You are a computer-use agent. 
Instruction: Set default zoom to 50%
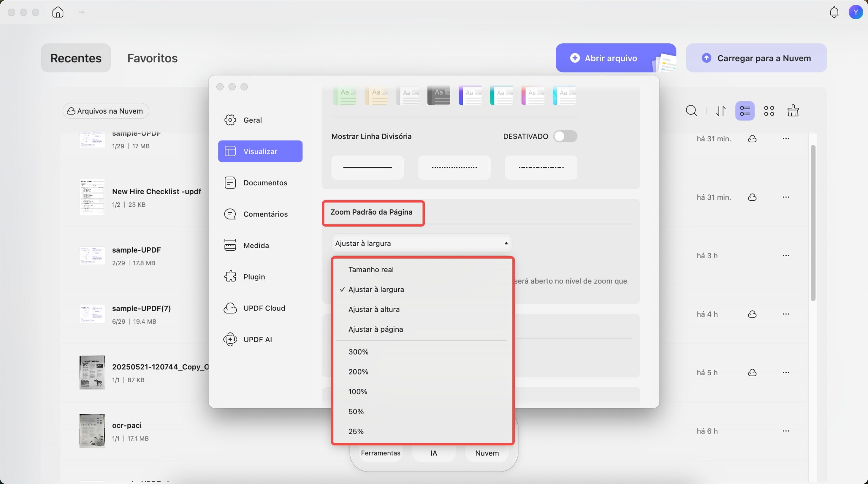click(x=422, y=411)
